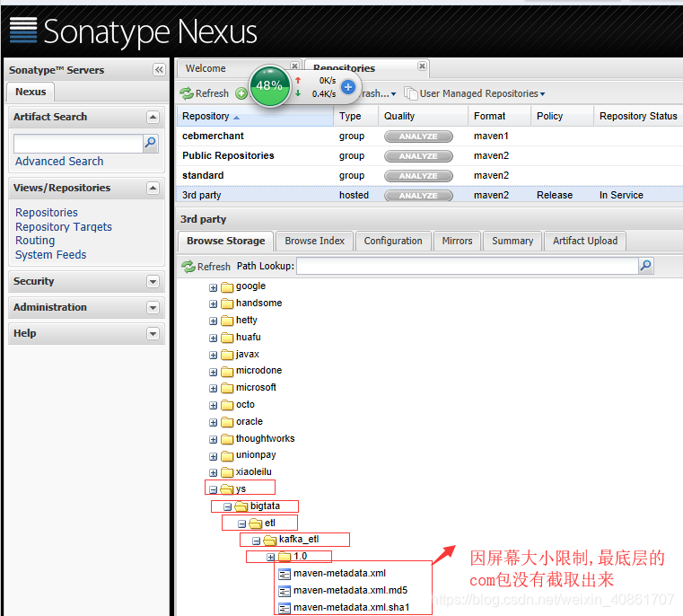The width and height of the screenshot is (683, 616).
Task: Close the Welcome tab
Action: point(295,66)
